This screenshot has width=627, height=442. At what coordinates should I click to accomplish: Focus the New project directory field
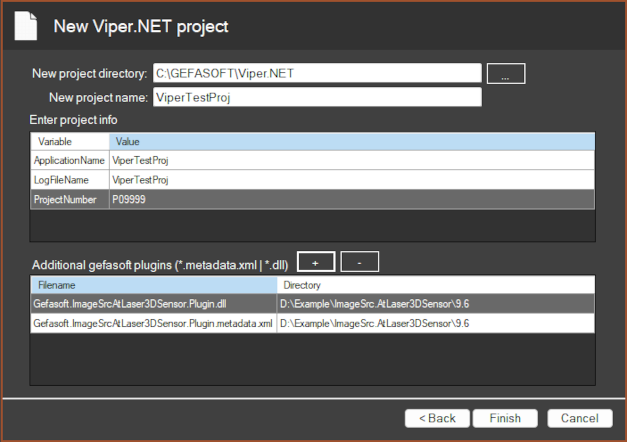click(x=317, y=73)
